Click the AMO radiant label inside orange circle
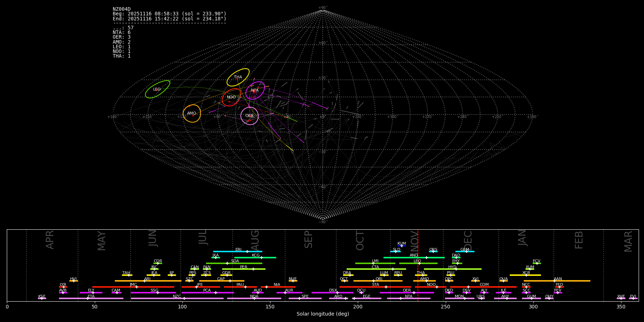This screenshot has width=644, height=322. pos(191,113)
